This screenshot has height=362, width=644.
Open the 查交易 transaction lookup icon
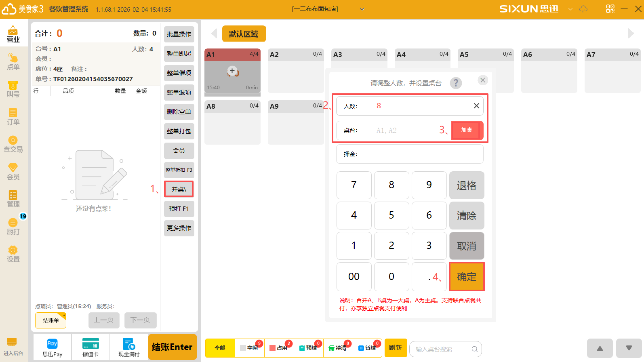tap(13, 144)
